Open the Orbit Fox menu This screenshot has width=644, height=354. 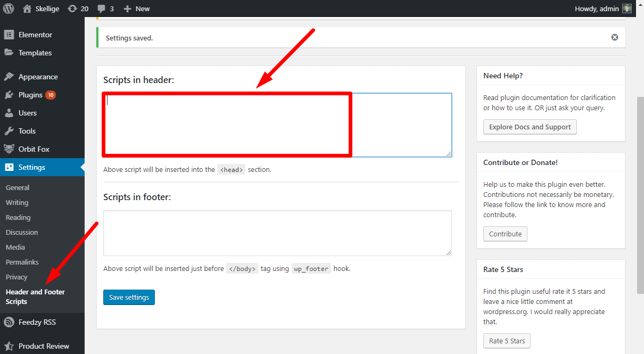34,149
